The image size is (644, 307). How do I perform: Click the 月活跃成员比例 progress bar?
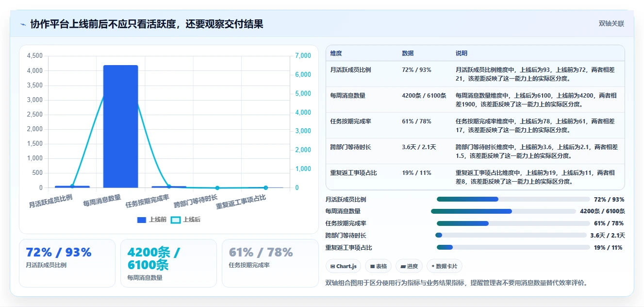click(513, 199)
